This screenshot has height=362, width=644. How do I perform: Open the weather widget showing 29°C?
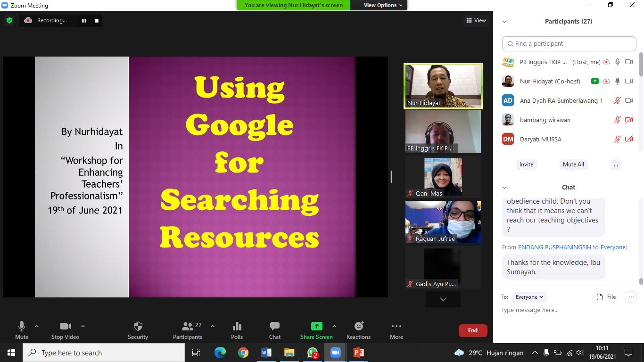pyautogui.click(x=489, y=353)
